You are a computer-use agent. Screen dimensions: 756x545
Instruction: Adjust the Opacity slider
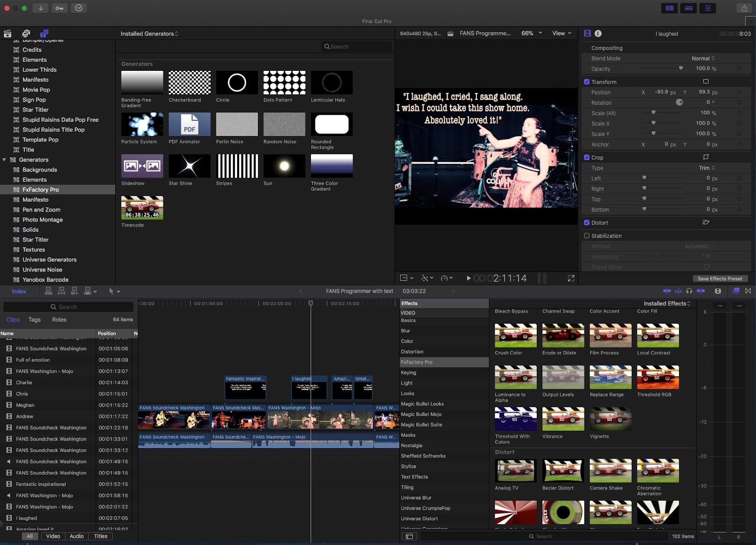(x=681, y=68)
